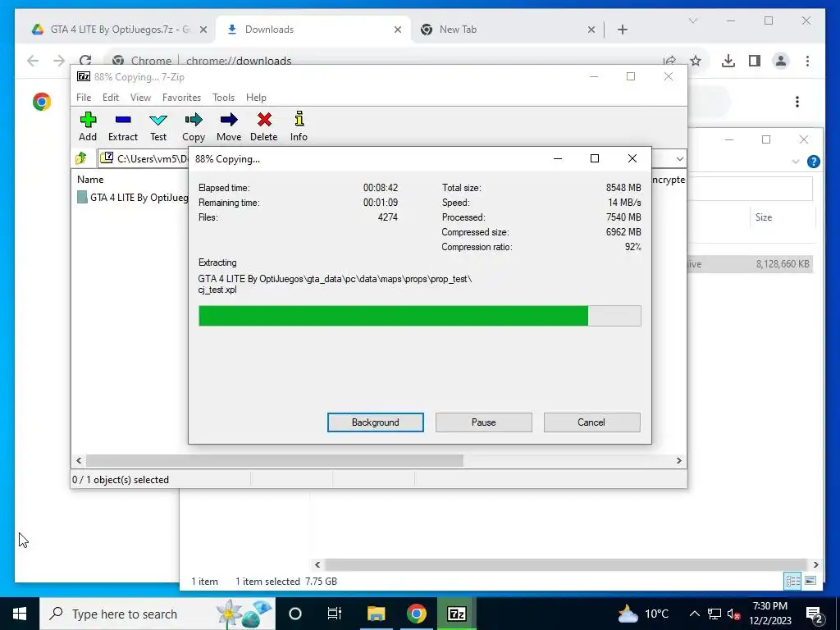Open the Edit menu in 7-Zip
The height and width of the screenshot is (630, 840).
[x=111, y=98]
